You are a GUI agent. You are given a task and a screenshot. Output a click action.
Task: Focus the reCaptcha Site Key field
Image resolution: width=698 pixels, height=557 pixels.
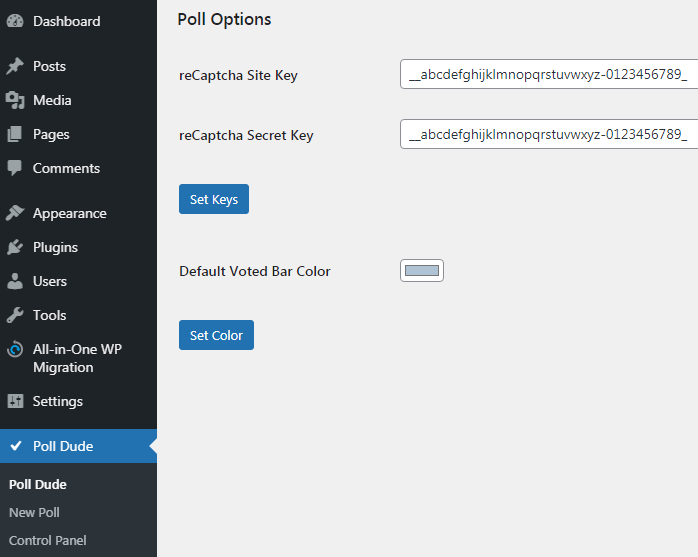(549, 74)
